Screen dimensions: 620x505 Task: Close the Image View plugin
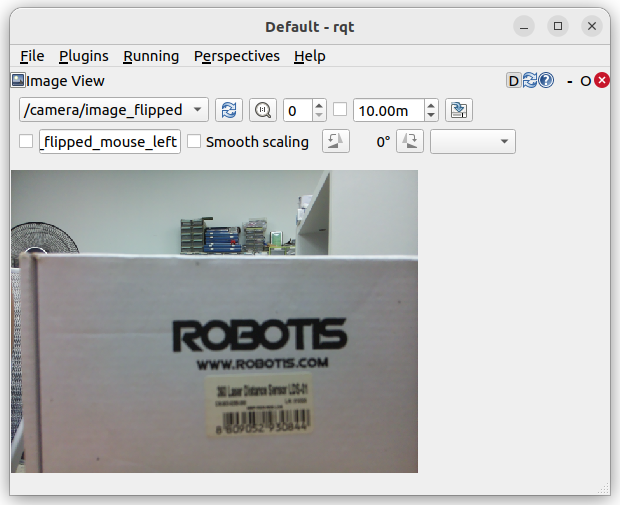click(x=602, y=80)
